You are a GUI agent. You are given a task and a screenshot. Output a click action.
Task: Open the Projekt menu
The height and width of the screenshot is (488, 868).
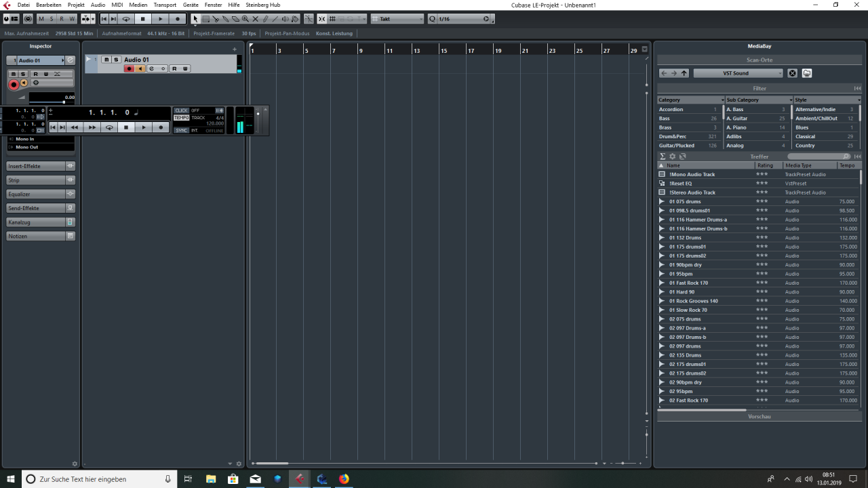tap(76, 5)
